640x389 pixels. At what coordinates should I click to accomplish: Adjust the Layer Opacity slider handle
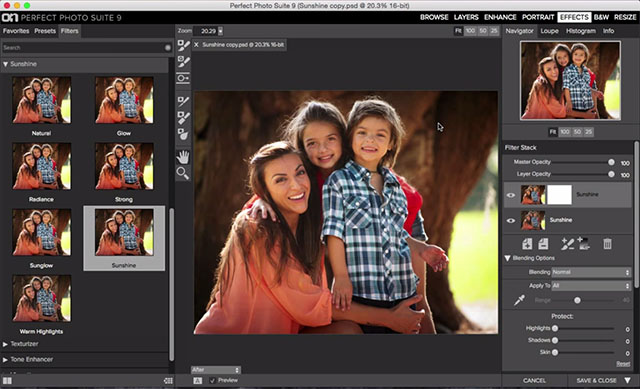click(x=611, y=174)
